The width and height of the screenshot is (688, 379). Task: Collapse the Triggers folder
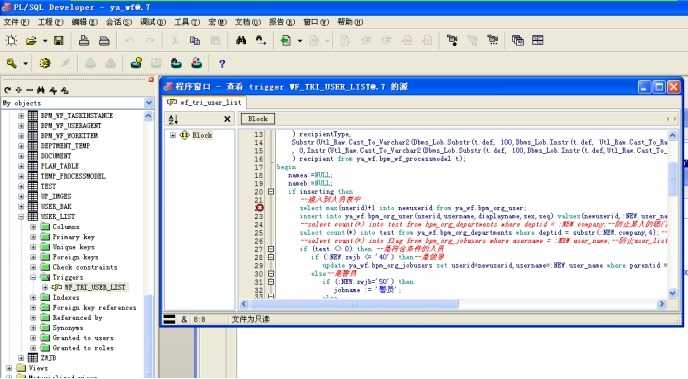(33, 277)
